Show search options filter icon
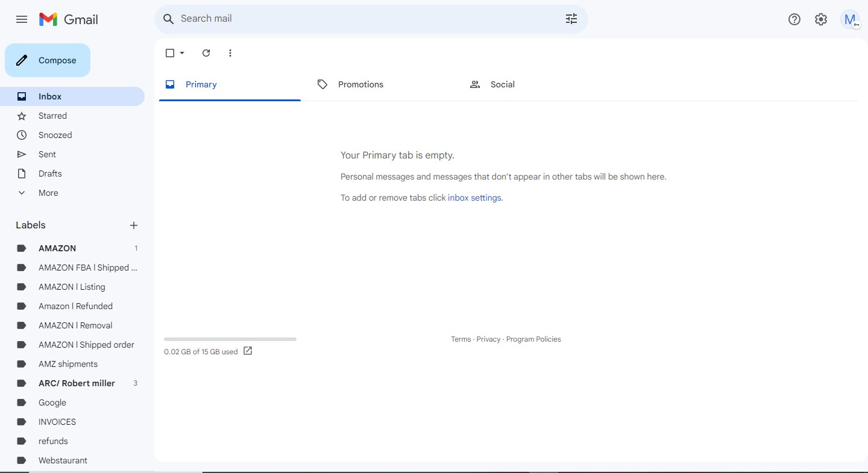Viewport: 868px width, 473px height. pos(571,19)
